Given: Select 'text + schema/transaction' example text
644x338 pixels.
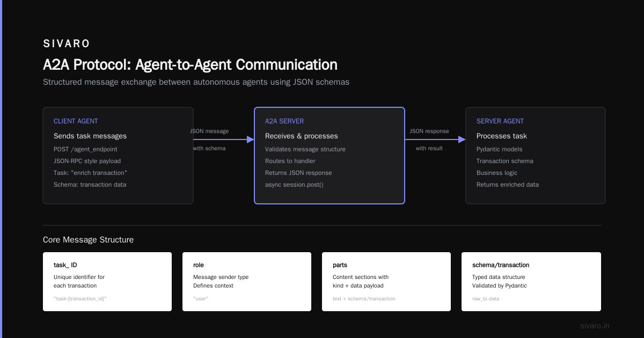Looking at the screenshot, I should coord(364,298).
